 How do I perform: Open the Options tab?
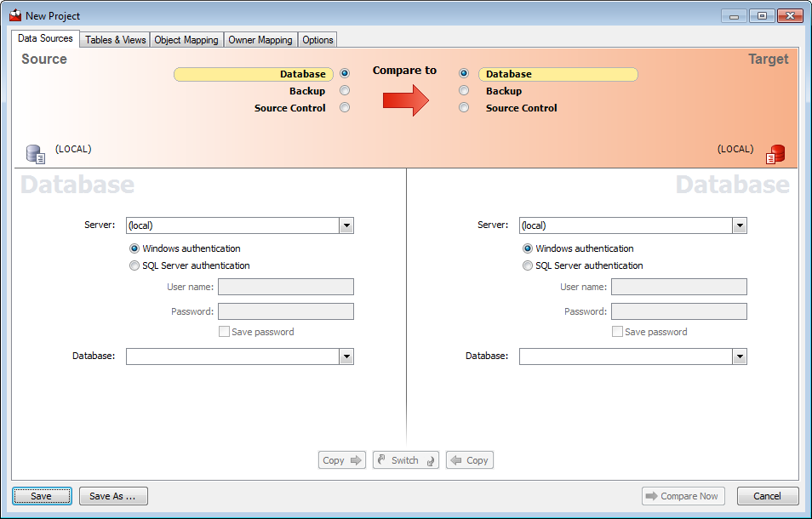pyautogui.click(x=317, y=40)
